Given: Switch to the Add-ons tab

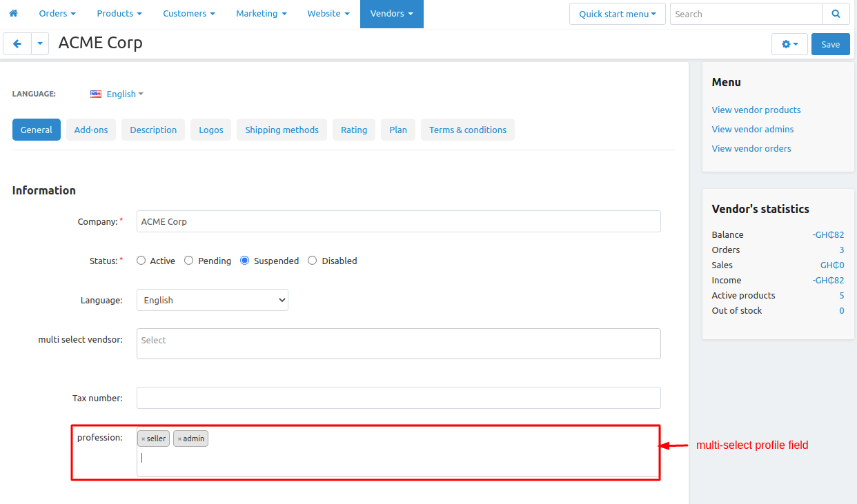Looking at the screenshot, I should [x=91, y=130].
